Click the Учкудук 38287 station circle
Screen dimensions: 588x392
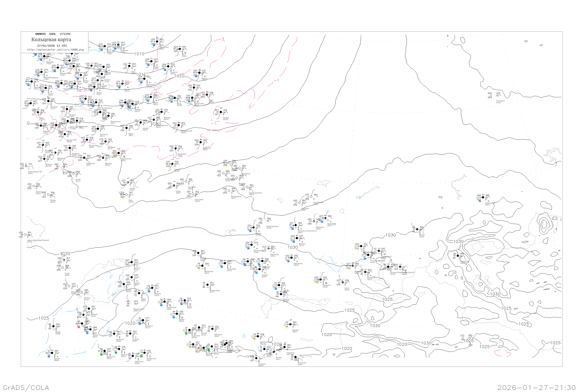click(130, 334)
